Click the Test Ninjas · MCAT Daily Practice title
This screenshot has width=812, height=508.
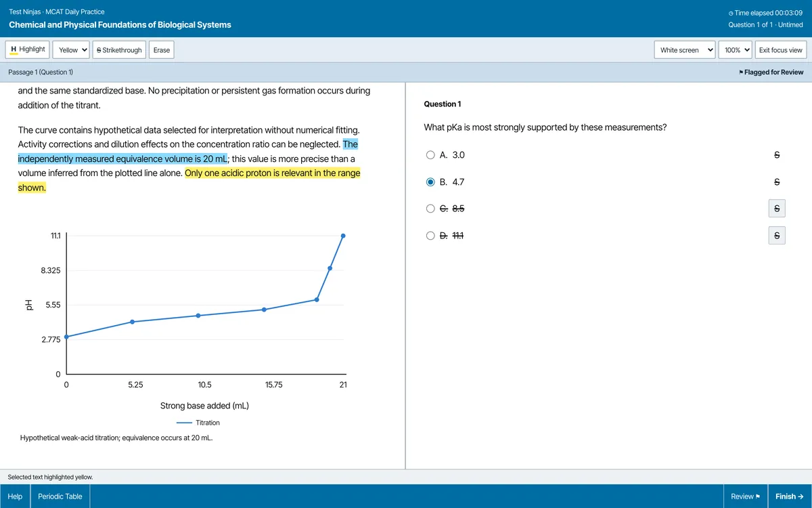pos(57,12)
